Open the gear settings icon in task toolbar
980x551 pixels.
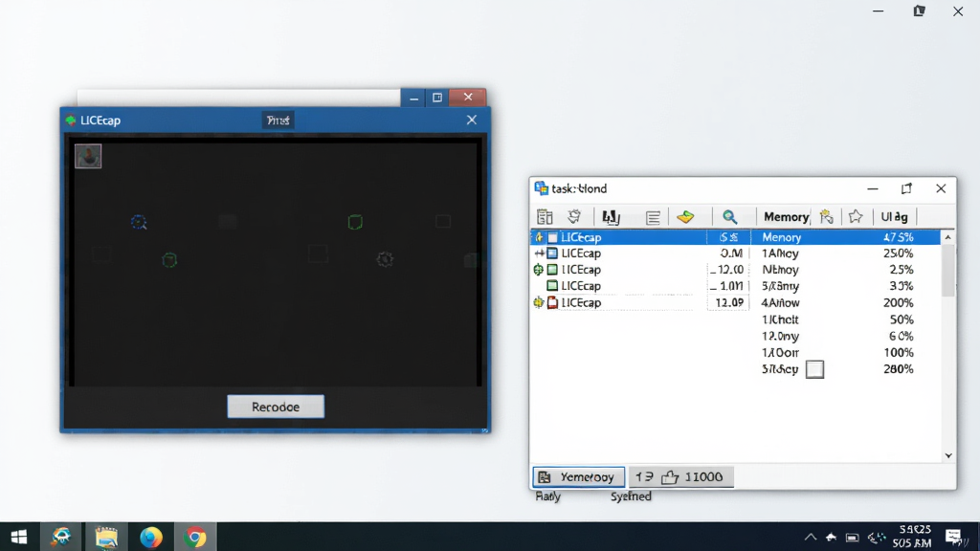(574, 217)
